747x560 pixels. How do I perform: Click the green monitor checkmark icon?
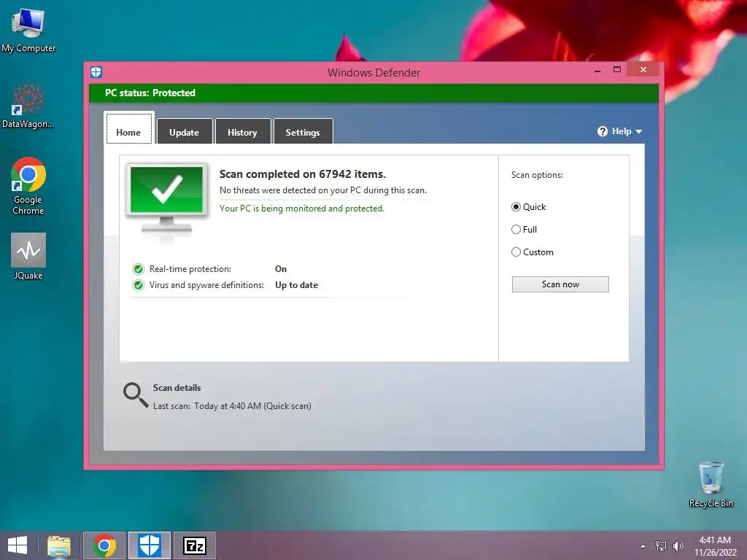[167, 198]
